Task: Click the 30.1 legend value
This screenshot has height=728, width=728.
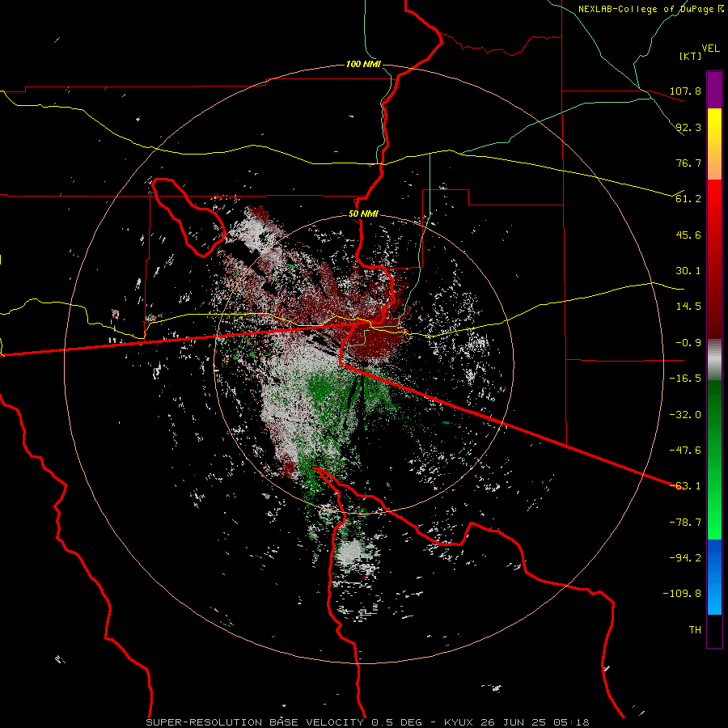Action: click(x=688, y=271)
